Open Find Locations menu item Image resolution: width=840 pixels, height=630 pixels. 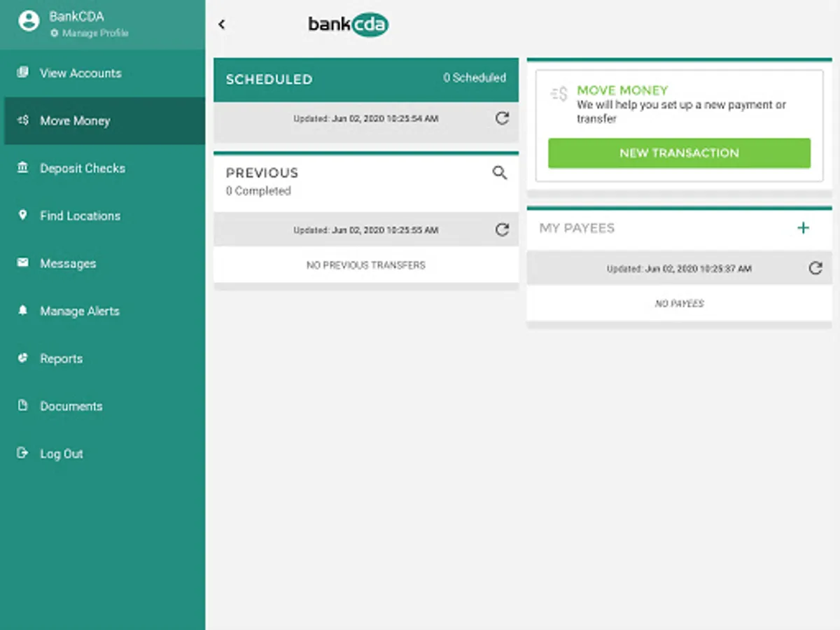(x=103, y=216)
